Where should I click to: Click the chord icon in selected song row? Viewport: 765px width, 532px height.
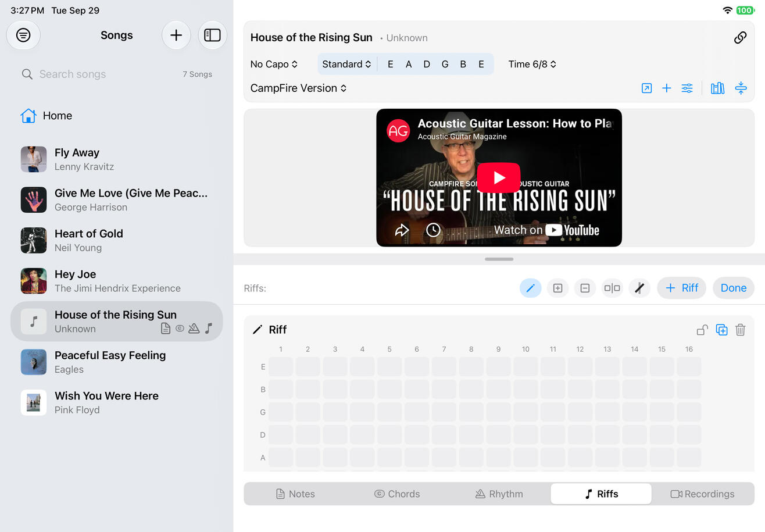click(180, 329)
